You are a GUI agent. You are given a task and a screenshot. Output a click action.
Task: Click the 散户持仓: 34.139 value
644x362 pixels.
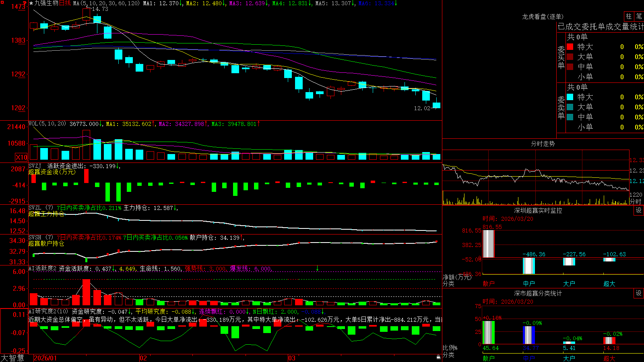215,238
